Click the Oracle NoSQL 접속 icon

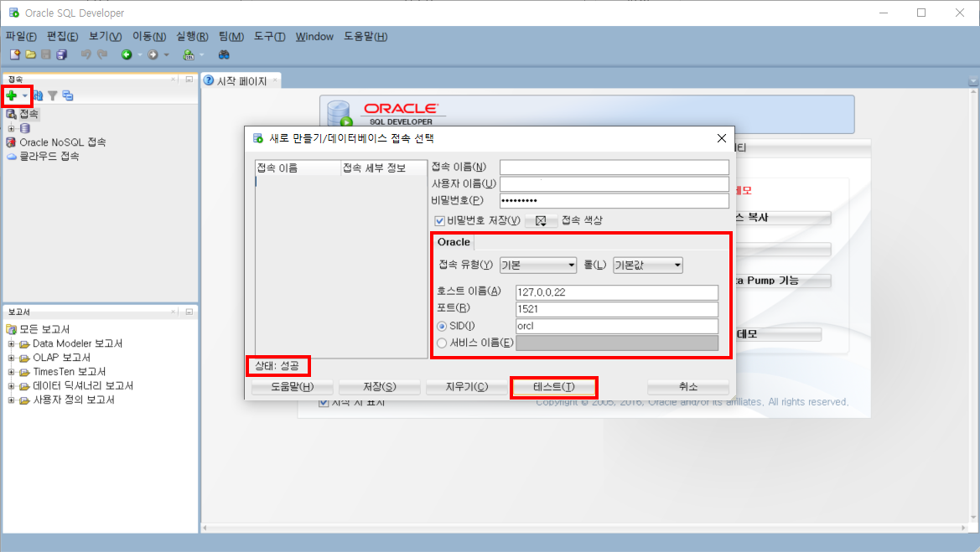click(11, 142)
